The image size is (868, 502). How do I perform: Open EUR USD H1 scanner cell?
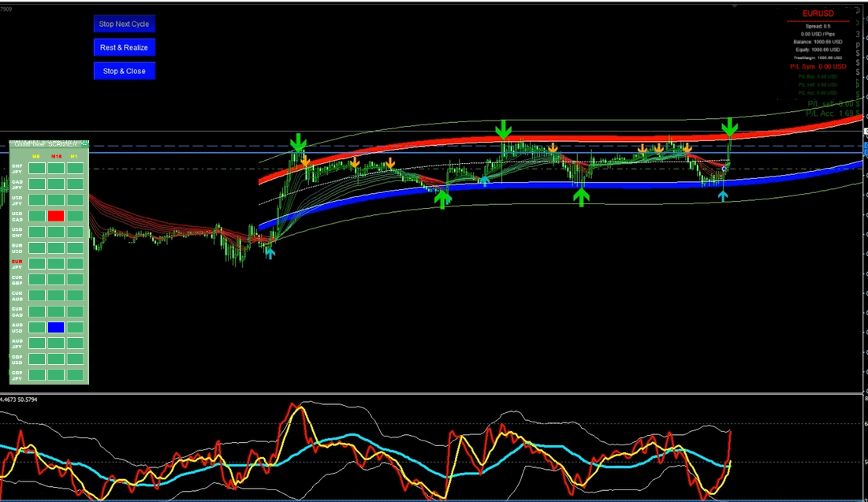[75, 247]
